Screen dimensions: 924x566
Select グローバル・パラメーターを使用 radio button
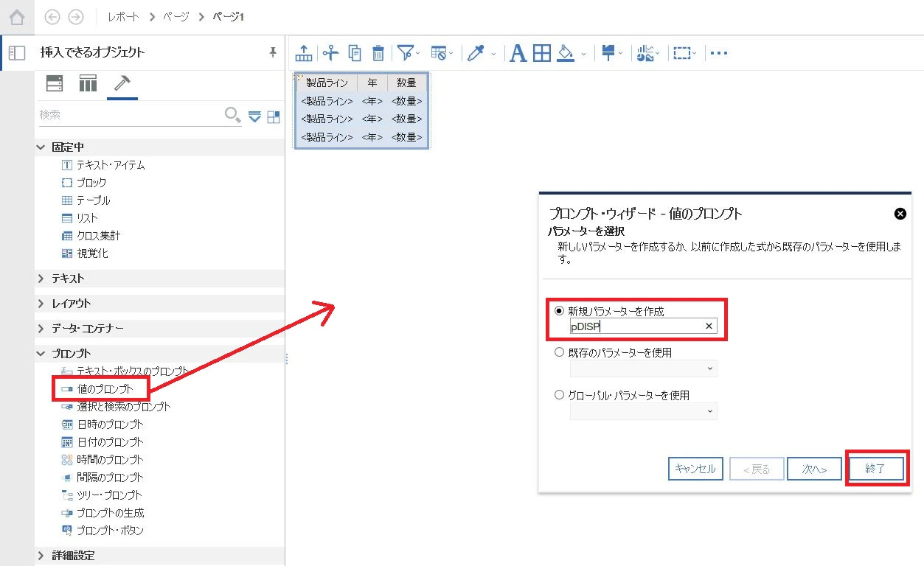(x=559, y=395)
